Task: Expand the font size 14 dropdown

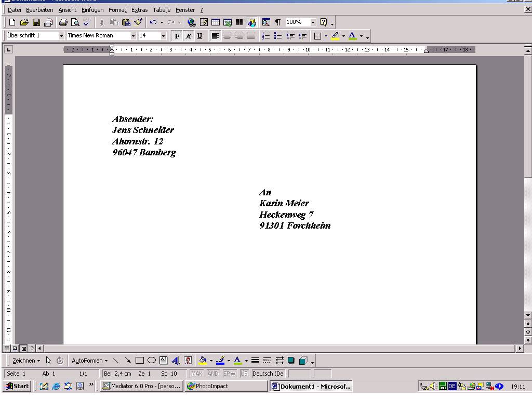Action: [163, 36]
